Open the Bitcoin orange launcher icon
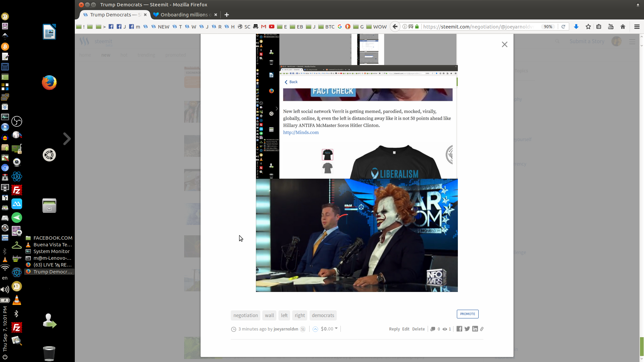Viewport: 644px width, 362px height. point(5,47)
